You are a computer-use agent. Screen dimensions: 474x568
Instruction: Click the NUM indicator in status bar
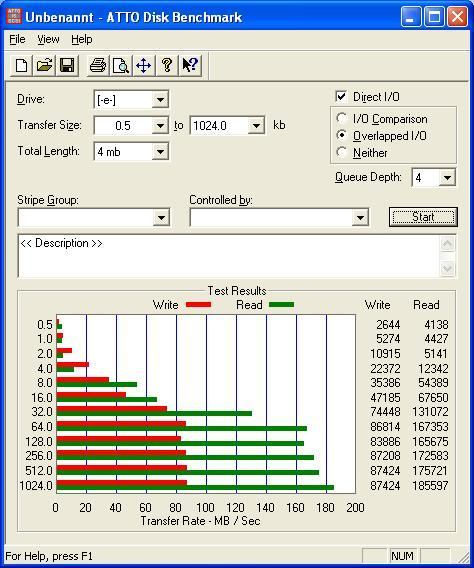click(402, 555)
